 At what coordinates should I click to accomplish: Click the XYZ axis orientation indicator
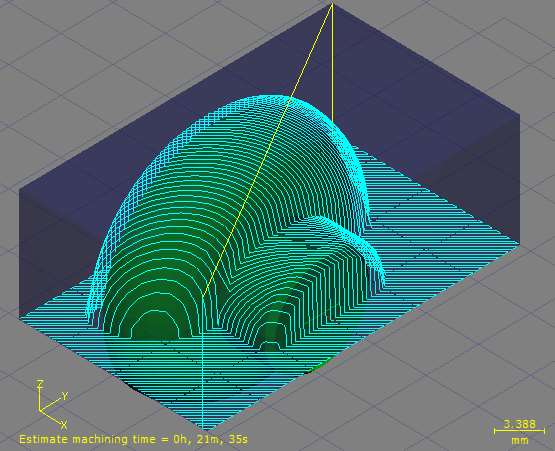pos(52,404)
